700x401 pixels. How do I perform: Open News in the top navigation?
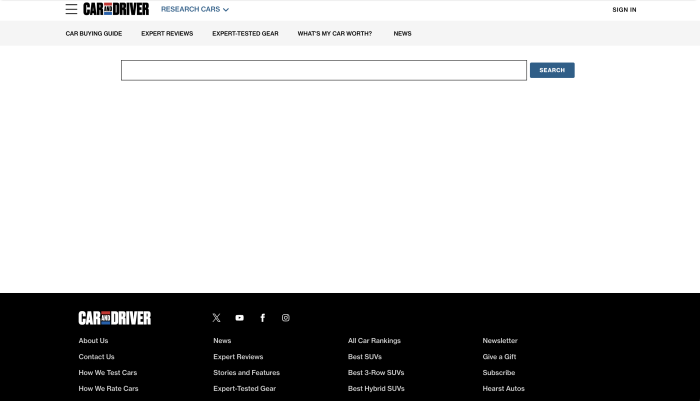(x=402, y=33)
